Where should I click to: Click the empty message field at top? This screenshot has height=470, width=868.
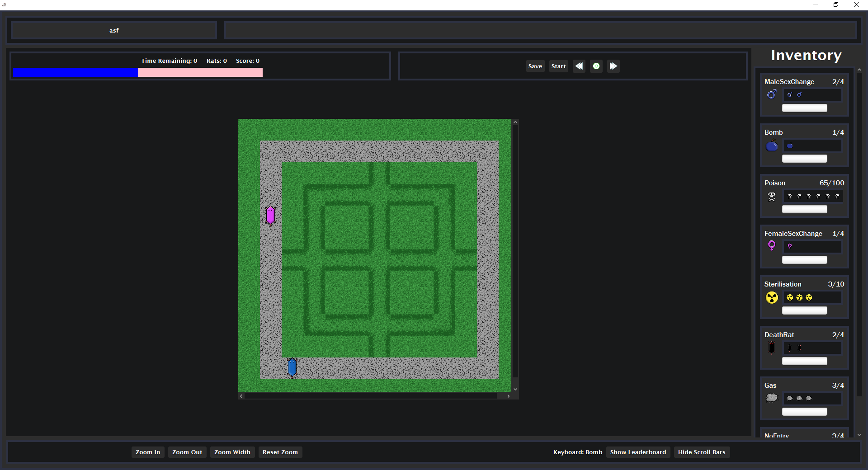541,30
